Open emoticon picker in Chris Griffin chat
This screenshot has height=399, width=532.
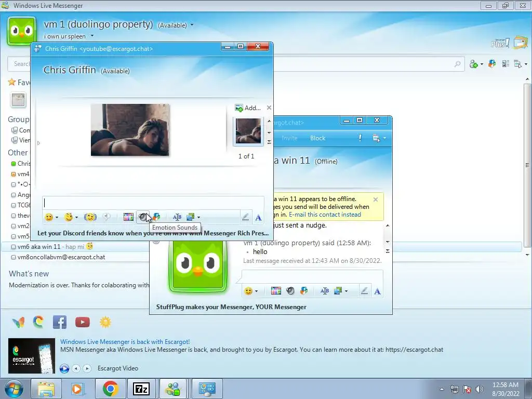click(49, 217)
